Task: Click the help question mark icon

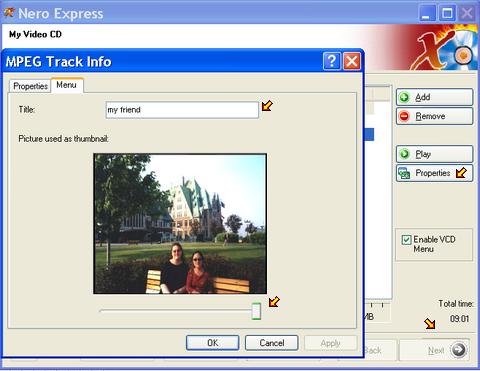Action: click(332, 61)
